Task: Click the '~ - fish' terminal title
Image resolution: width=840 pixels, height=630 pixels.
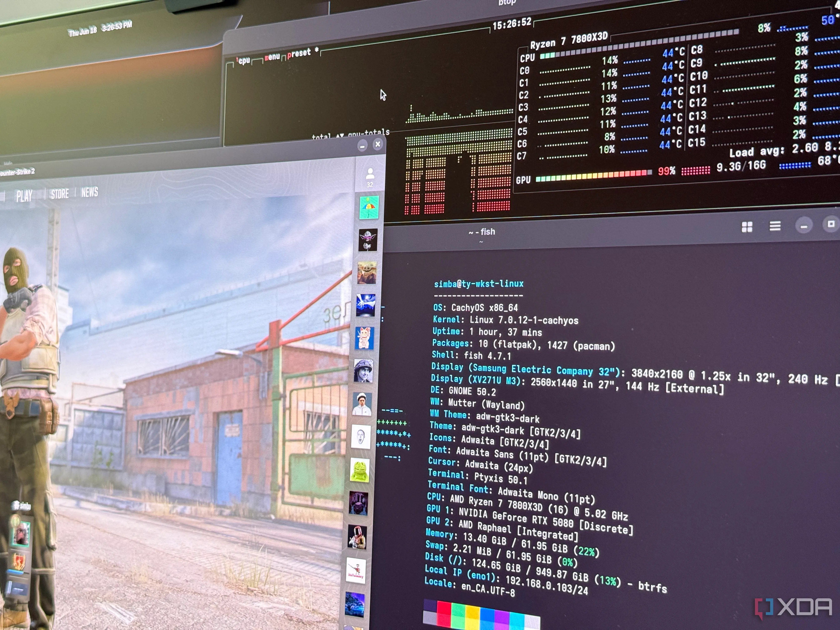Action: (x=482, y=232)
